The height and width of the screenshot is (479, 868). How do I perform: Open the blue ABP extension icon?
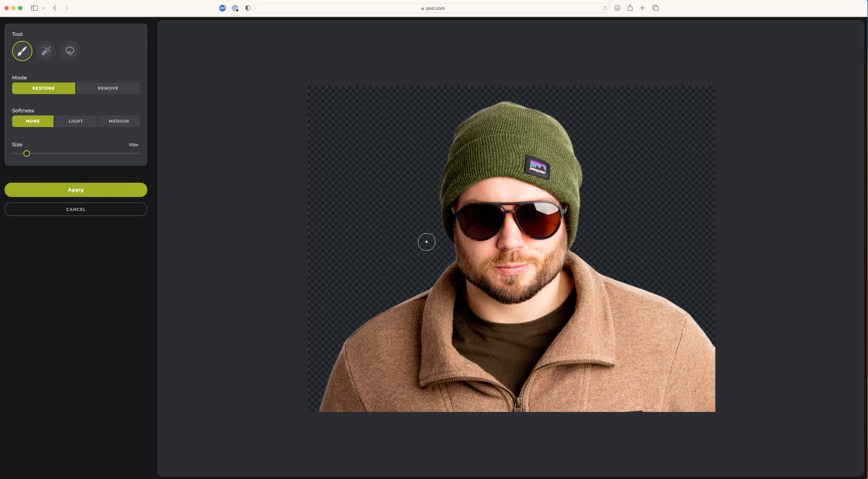click(223, 8)
